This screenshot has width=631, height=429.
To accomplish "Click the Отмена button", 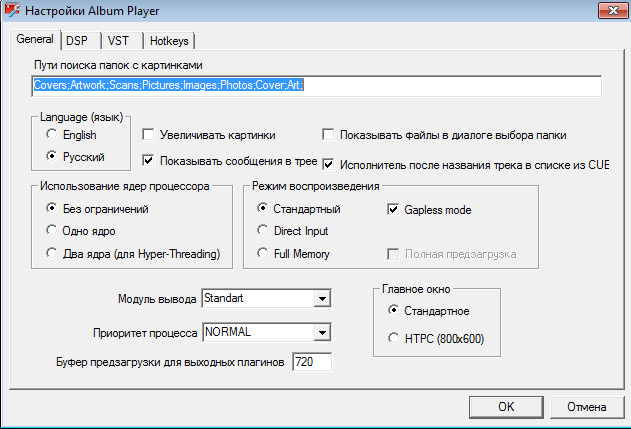I will 587,407.
